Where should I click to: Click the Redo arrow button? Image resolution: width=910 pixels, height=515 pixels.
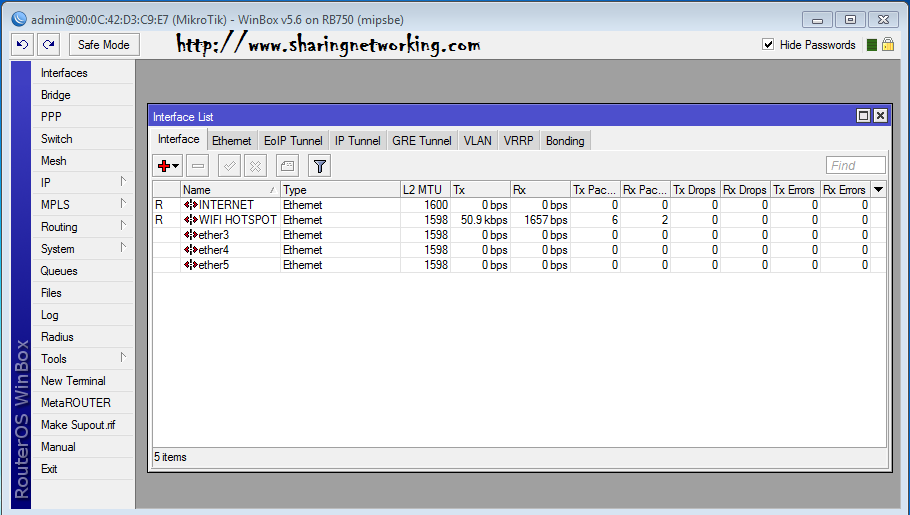pos(49,45)
